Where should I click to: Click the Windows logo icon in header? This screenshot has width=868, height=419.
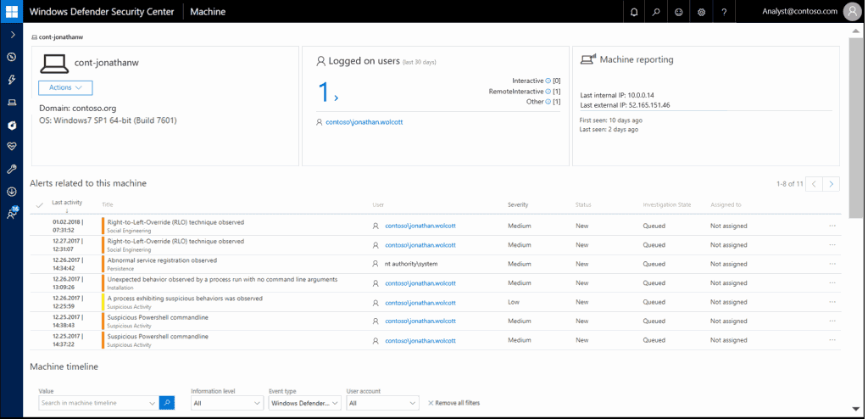(12, 12)
